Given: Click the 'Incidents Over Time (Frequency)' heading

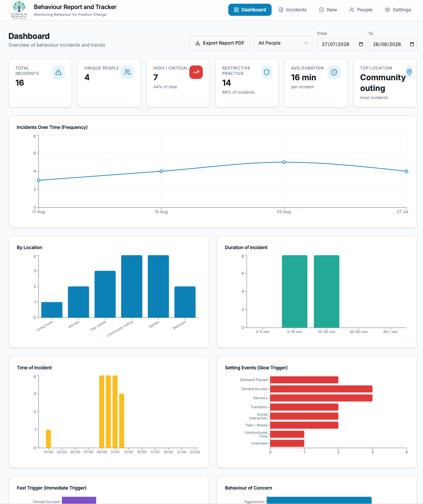Looking at the screenshot, I should tap(52, 127).
